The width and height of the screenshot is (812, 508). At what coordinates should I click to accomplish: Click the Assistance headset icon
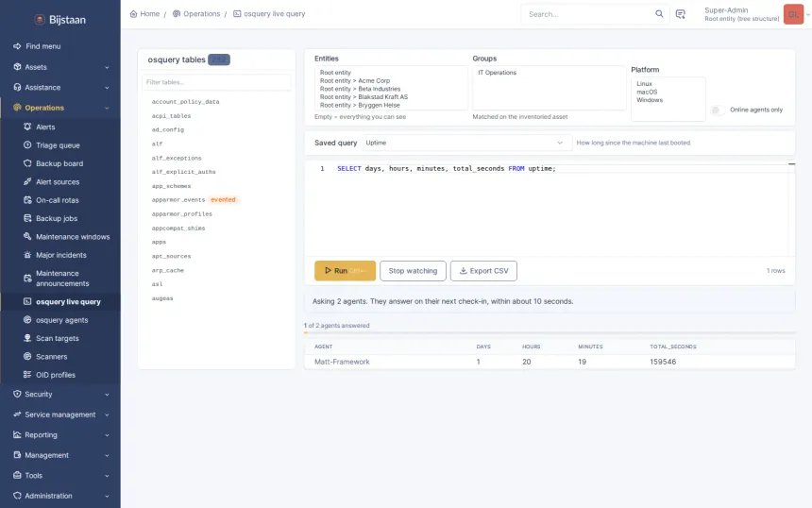pyautogui.click(x=17, y=87)
